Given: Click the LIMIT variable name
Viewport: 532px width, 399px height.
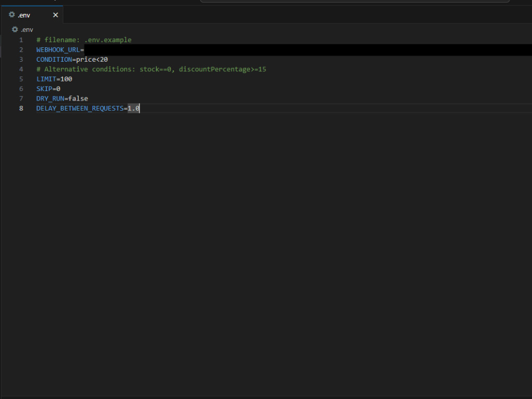Looking at the screenshot, I should [x=46, y=79].
